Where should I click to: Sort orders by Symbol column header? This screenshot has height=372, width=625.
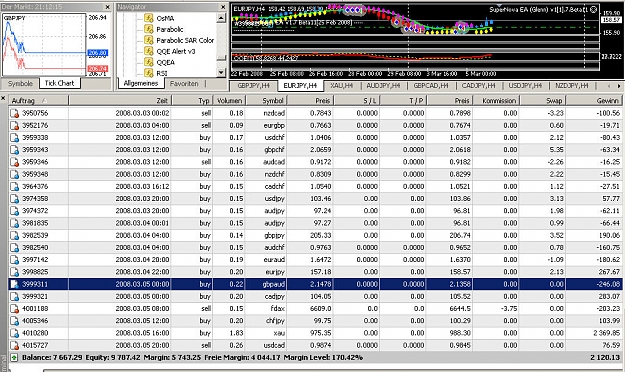click(x=266, y=101)
